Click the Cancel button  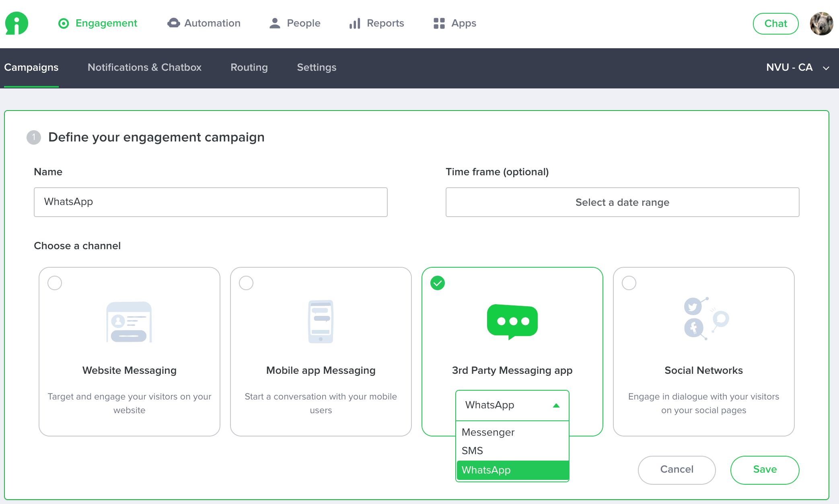(677, 470)
